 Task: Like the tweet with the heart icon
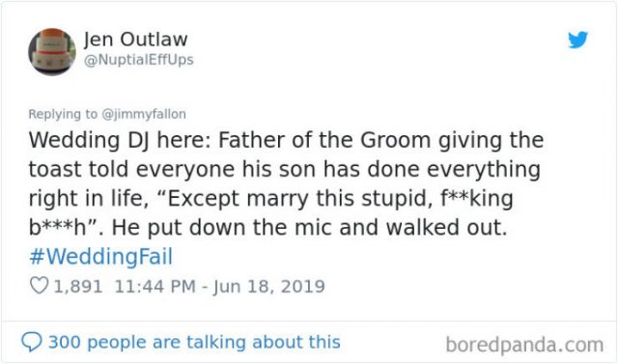click(39, 286)
